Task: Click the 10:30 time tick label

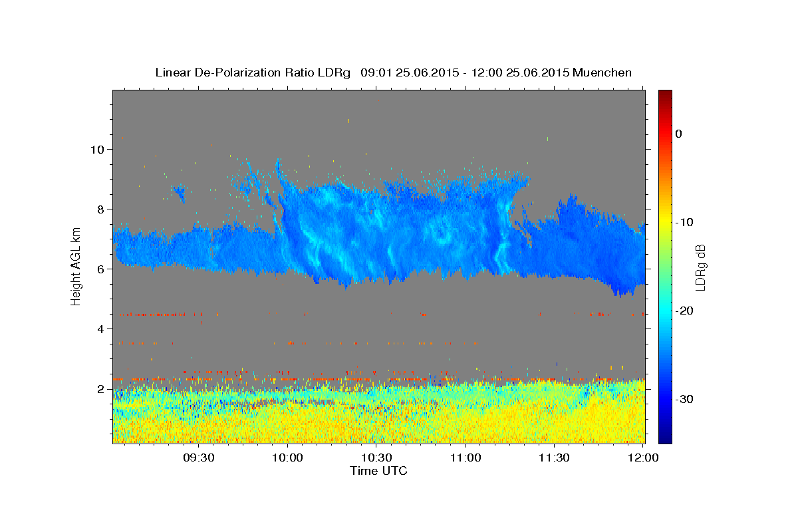Action: [376, 458]
